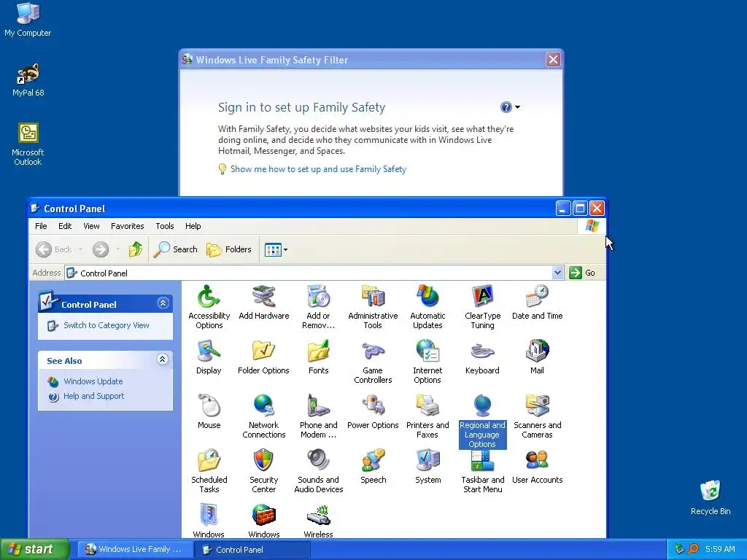Open Game Controllers applet
747x560 pixels.
tap(373, 362)
